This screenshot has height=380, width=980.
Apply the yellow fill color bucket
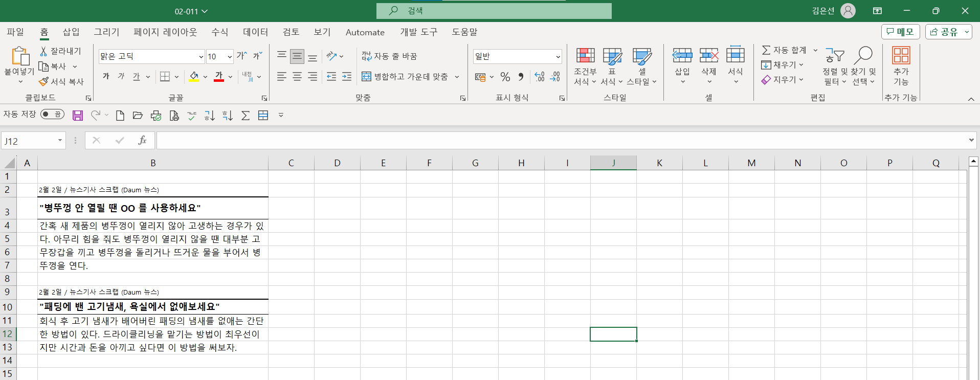(194, 76)
